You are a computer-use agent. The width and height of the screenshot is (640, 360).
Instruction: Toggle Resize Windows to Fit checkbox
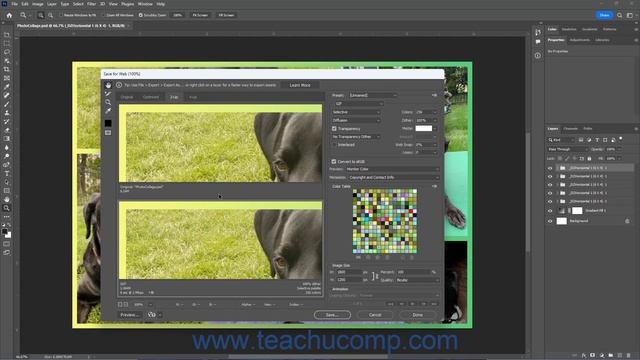tap(61, 15)
